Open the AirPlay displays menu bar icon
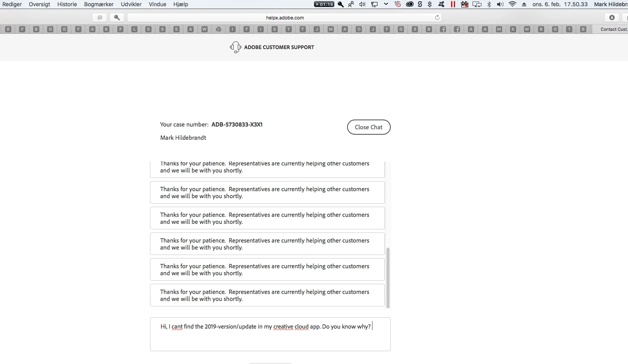The width and height of the screenshot is (628, 364). 477,4
